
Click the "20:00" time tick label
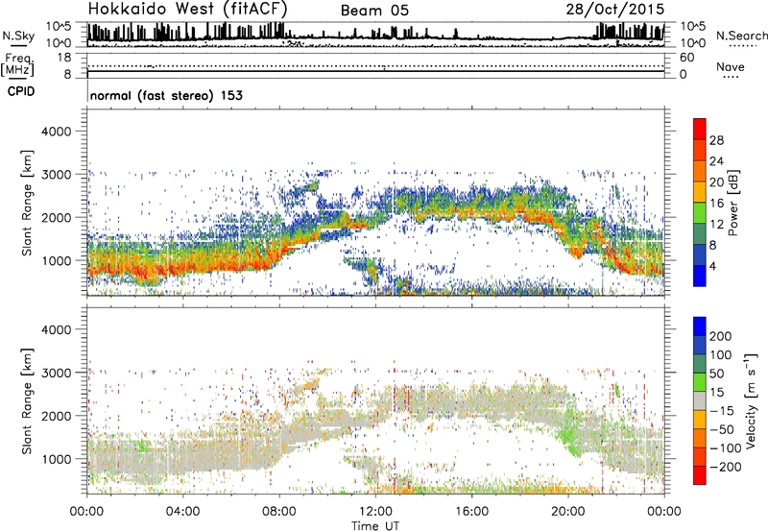tap(567, 512)
